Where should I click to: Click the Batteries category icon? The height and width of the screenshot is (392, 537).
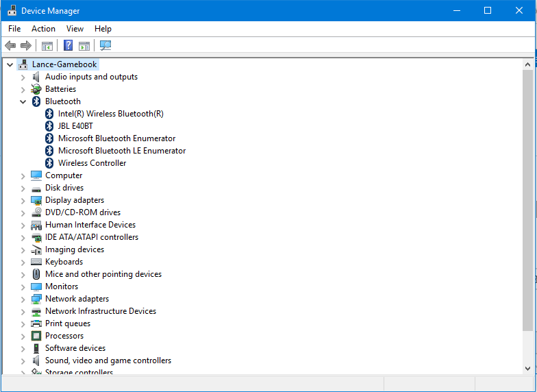36,89
